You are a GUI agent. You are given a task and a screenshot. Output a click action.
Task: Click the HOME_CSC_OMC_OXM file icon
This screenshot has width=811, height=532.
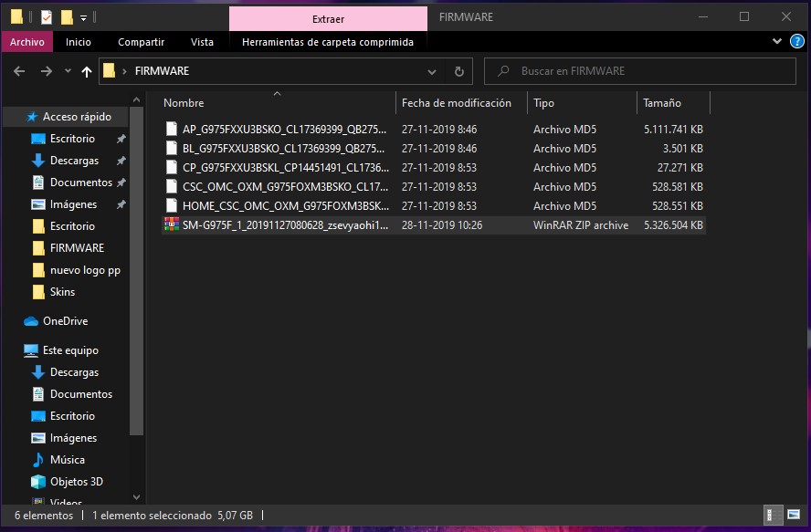click(x=171, y=205)
